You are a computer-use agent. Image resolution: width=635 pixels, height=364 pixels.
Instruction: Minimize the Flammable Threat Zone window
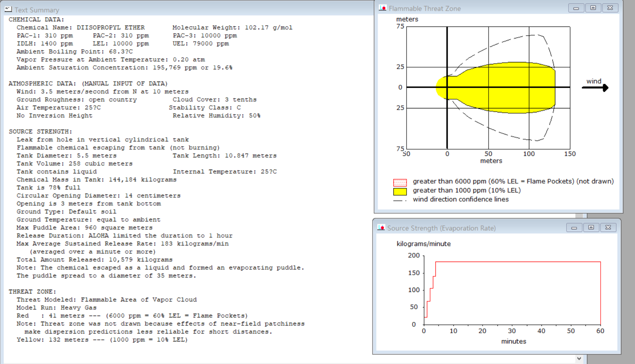[576, 8]
